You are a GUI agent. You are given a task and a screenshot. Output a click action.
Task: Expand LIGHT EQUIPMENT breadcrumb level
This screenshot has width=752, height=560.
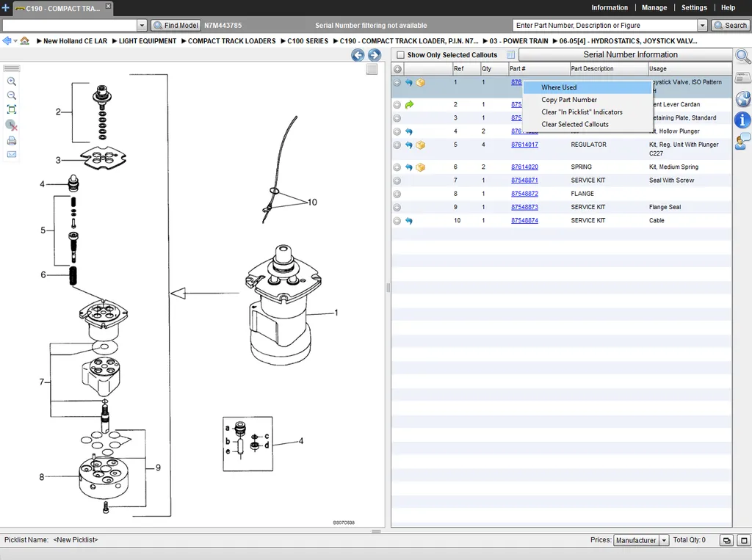click(x=115, y=41)
